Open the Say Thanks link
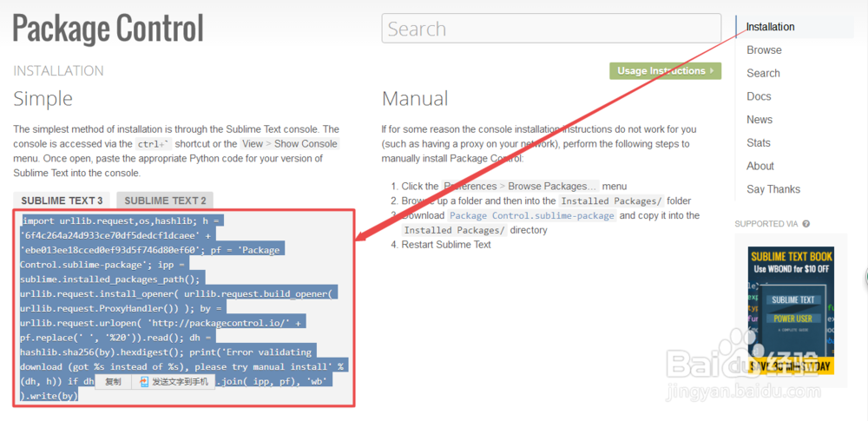The width and height of the screenshot is (868, 421). 773,189
